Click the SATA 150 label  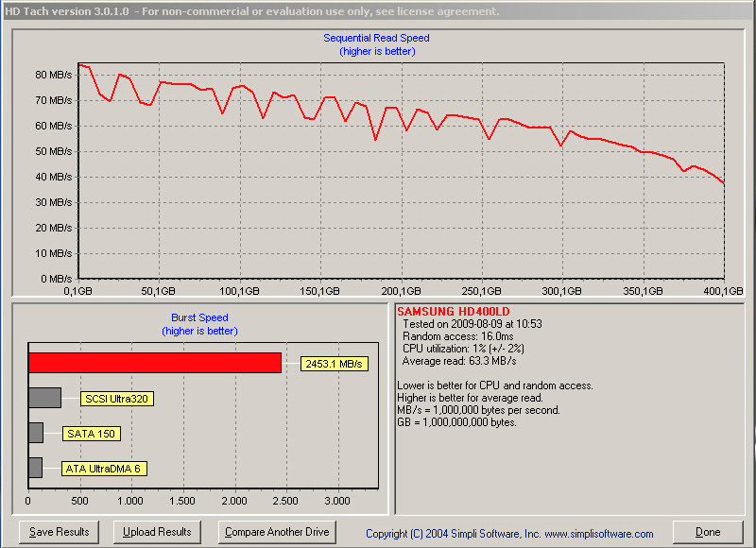(x=91, y=434)
